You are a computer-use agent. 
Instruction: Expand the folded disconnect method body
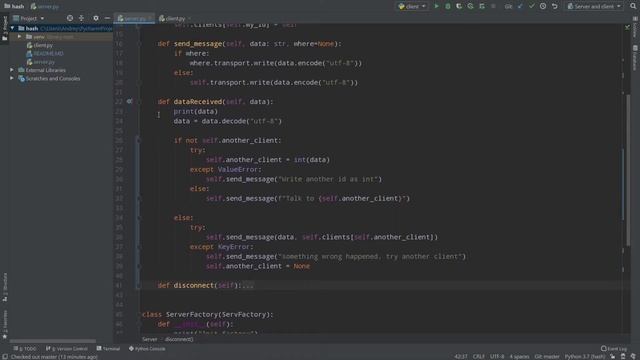(248, 285)
